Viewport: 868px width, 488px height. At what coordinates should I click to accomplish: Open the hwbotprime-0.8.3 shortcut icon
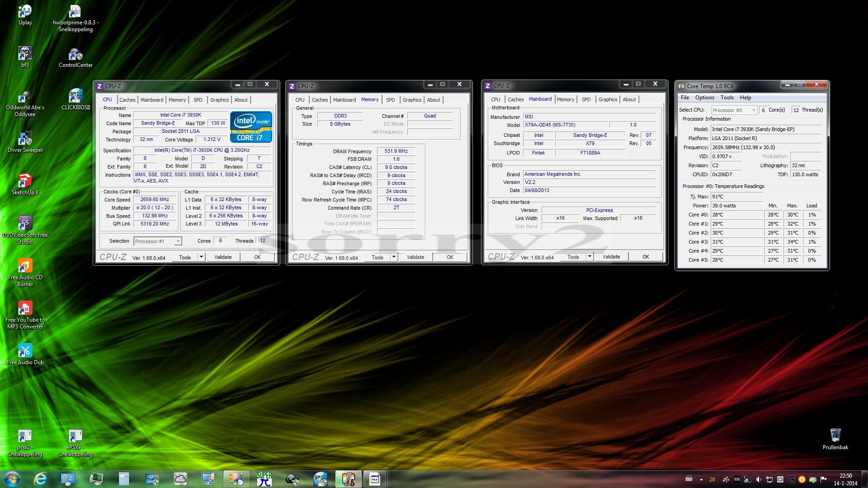75,18
